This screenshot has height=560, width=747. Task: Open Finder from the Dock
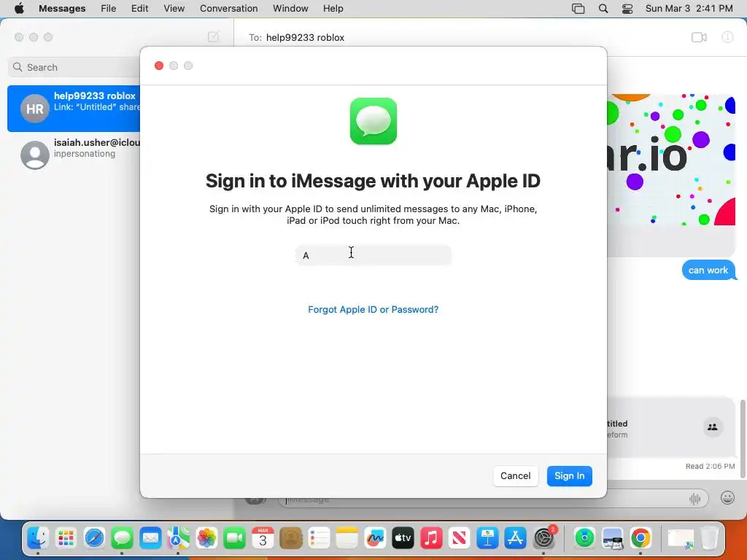[38, 538]
